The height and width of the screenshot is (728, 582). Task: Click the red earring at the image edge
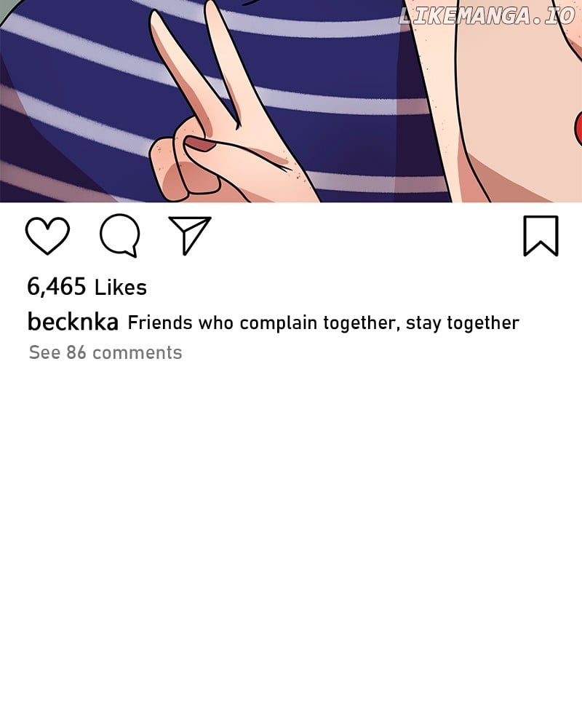click(578, 126)
